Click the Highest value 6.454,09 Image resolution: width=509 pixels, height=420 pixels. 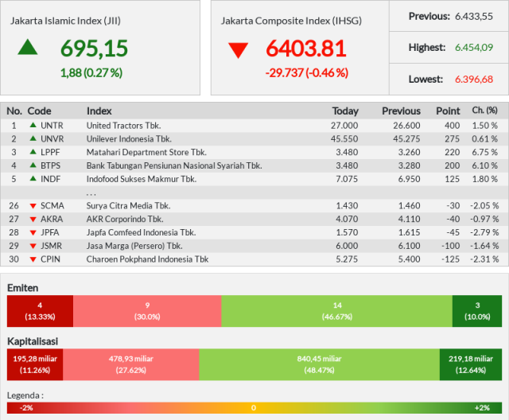474,48
